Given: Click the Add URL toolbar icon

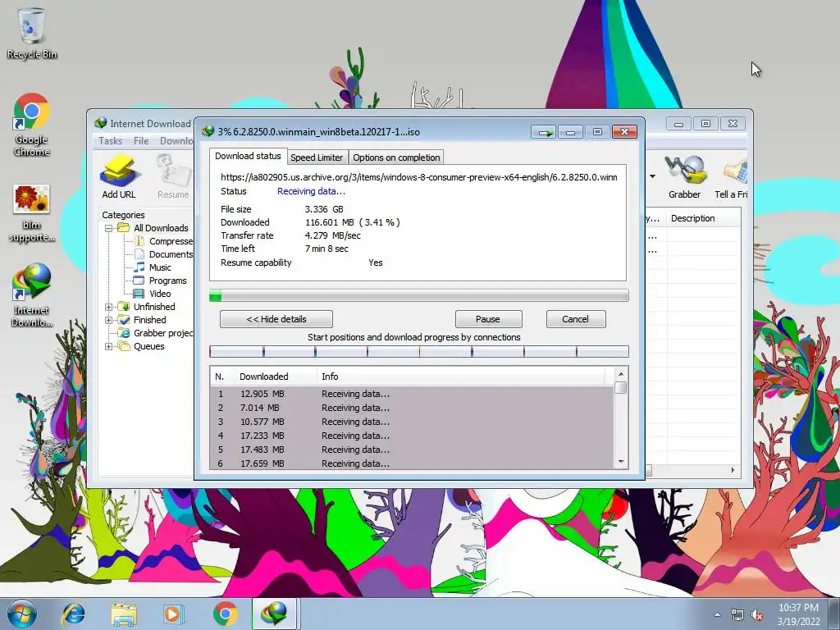Looking at the screenshot, I should coord(119,177).
